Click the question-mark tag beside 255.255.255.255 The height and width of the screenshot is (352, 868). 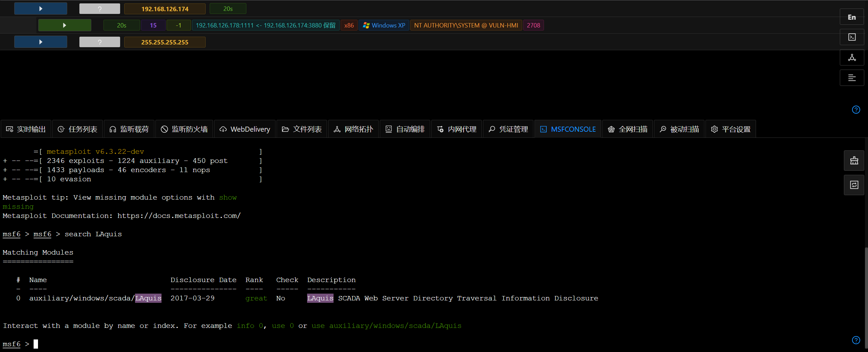(100, 42)
